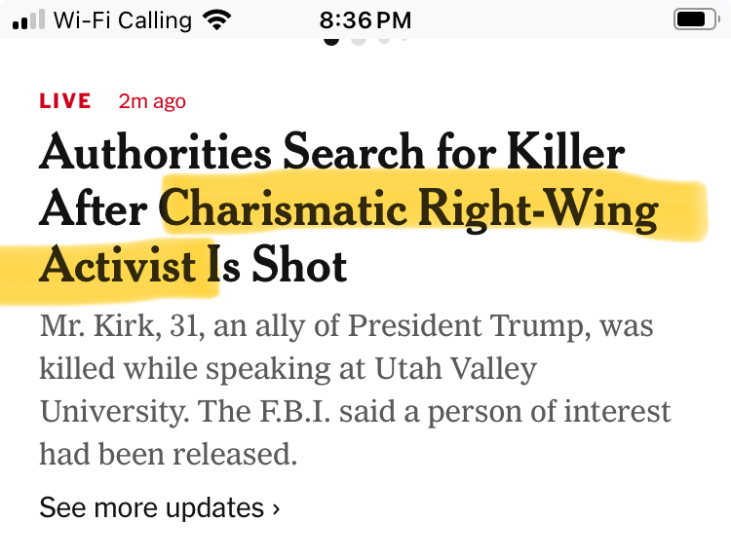Screen dimensions: 731x560
Task: Tap the highlighted Charismatic Right-Wing words
Action: 408,210
